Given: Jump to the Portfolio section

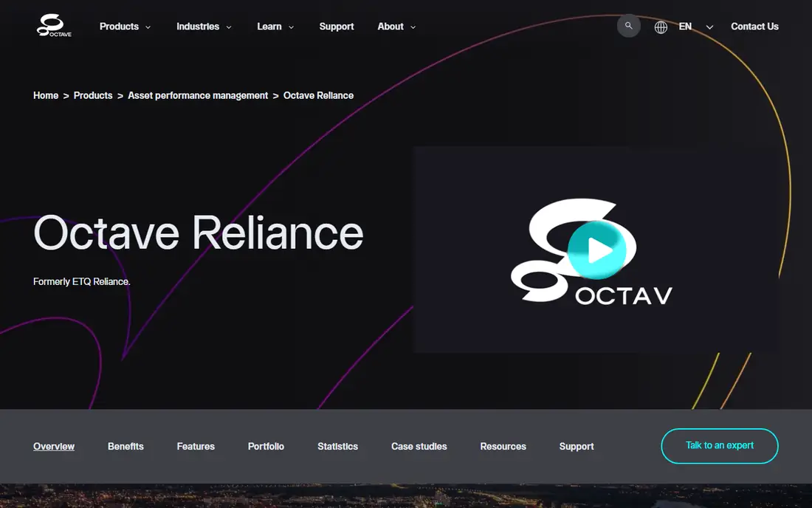Looking at the screenshot, I should [266, 447].
